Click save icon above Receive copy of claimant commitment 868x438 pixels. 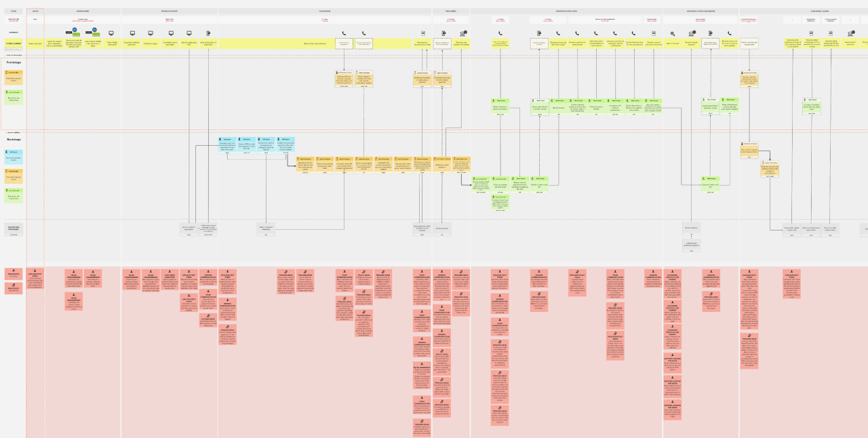click(654, 33)
